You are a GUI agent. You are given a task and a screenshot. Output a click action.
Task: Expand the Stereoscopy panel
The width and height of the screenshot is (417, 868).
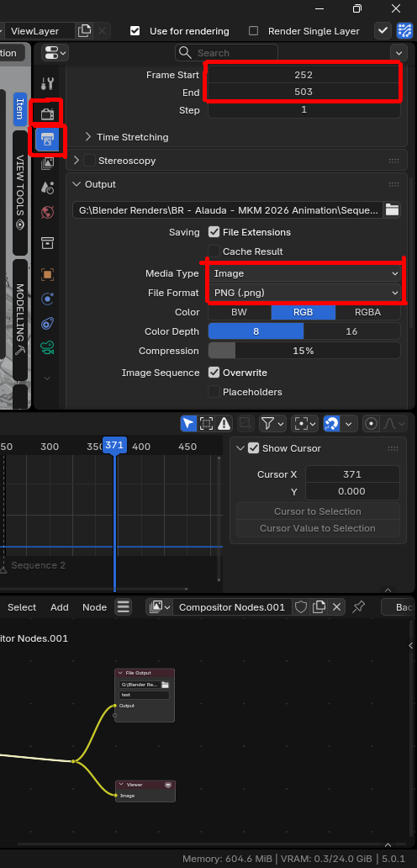coord(77,161)
